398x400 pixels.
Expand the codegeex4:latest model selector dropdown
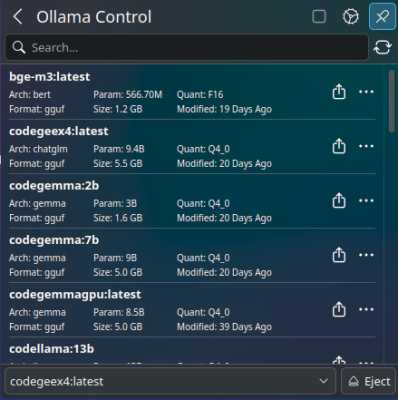170,381
